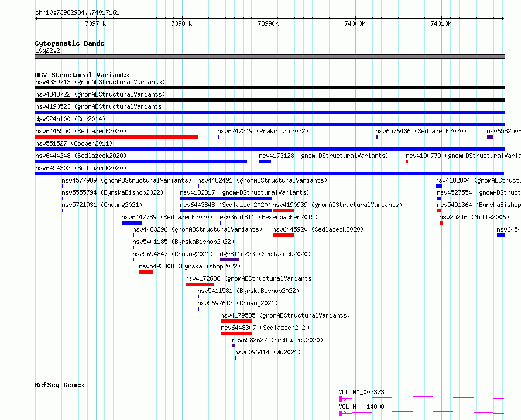The width and height of the screenshot is (521, 420).
Task: Select the nsv4190939 gnomAD label
Action: (337, 205)
